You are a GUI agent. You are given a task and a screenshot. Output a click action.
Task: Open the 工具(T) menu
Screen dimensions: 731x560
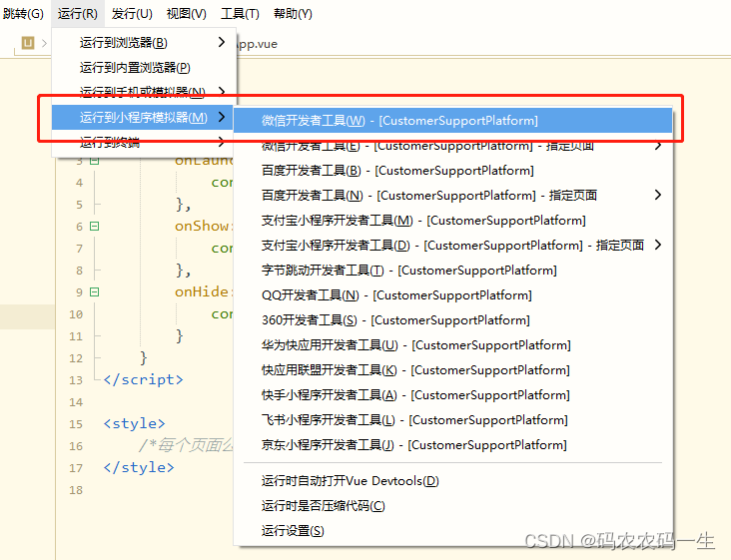[240, 14]
